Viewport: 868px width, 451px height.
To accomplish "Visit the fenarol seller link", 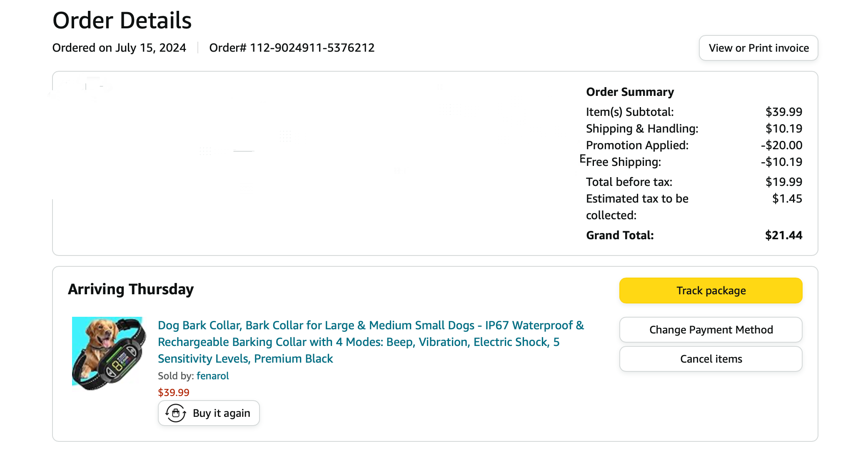I will (x=212, y=376).
